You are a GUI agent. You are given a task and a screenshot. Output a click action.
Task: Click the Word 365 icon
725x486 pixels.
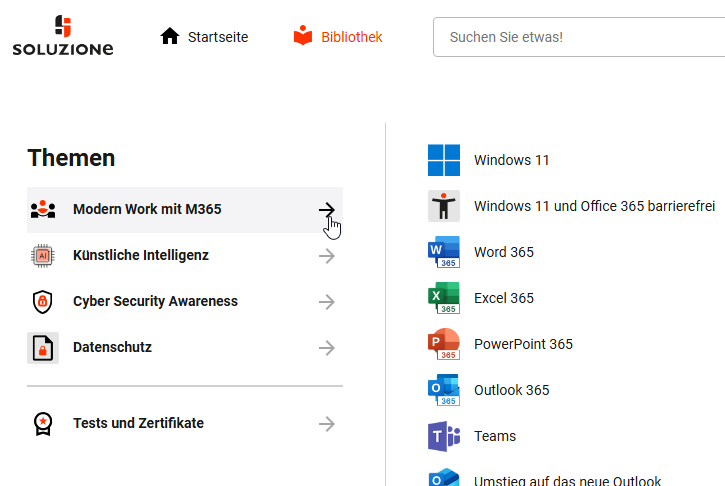tap(444, 252)
